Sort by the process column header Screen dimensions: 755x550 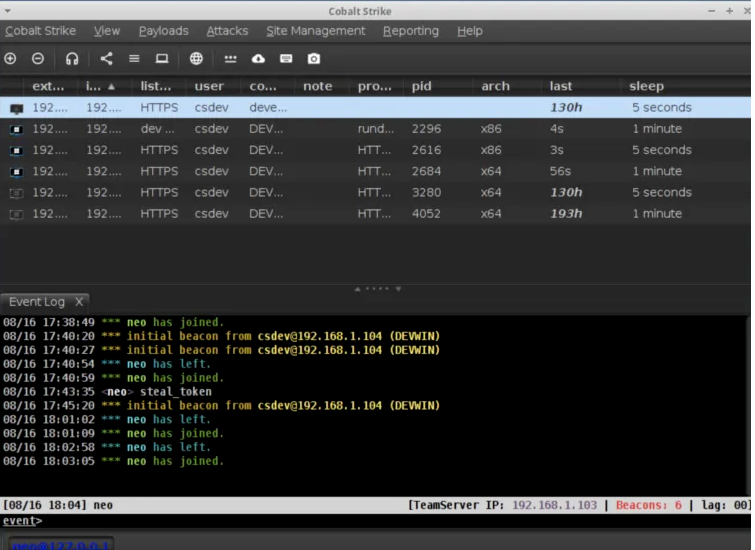(x=375, y=86)
